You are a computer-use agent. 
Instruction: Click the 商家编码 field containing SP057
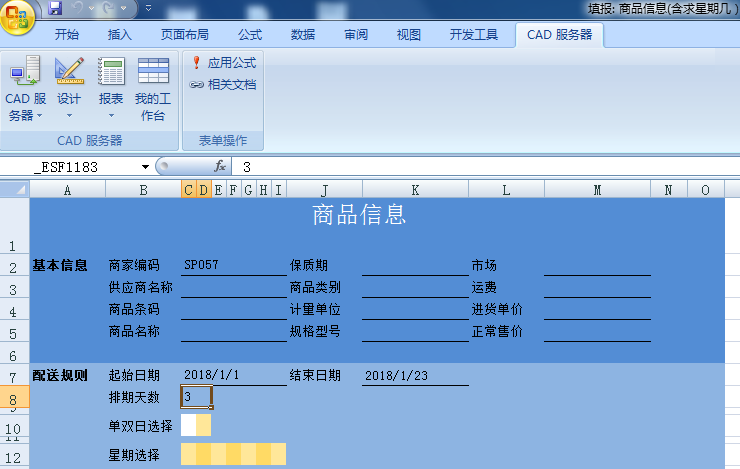click(233, 266)
